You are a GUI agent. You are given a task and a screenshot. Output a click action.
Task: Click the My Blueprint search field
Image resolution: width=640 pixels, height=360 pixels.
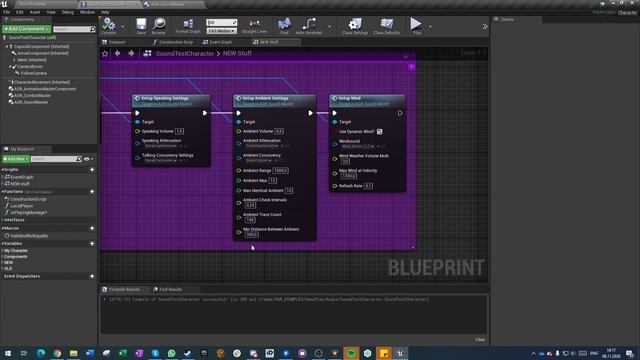point(56,159)
